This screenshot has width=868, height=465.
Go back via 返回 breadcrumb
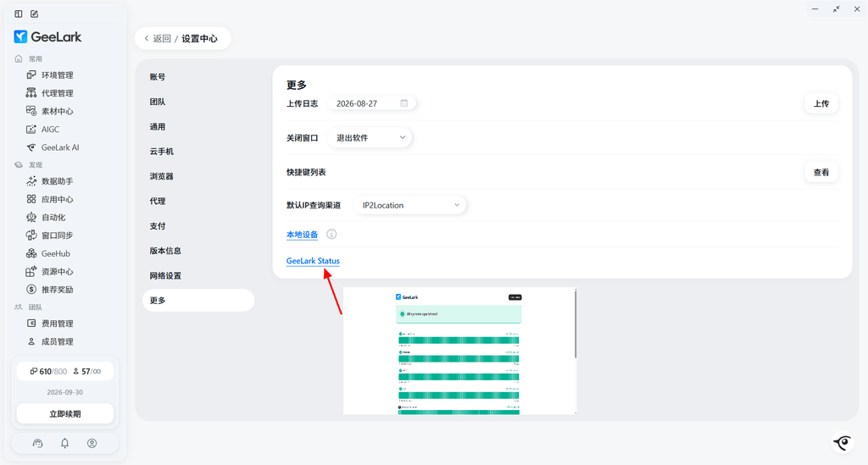click(158, 39)
